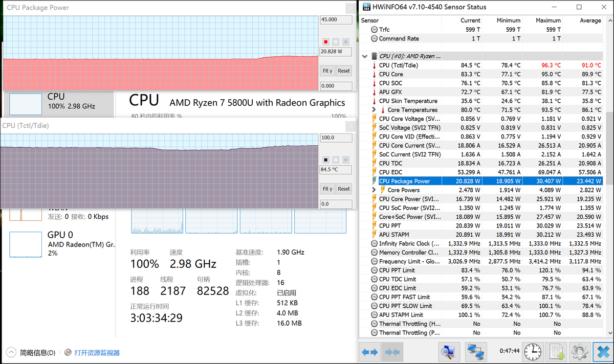The image size is (614, 364).
Task: Select the CPU Core Current (SV... row
Action: click(481, 146)
